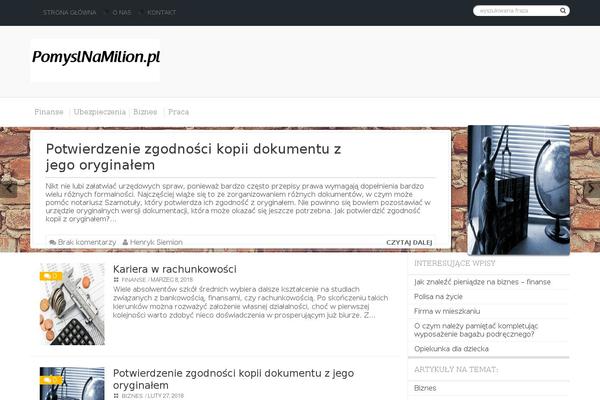
Task: Open second article Potwierdzenie zgodności kopii title
Action: (x=233, y=379)
